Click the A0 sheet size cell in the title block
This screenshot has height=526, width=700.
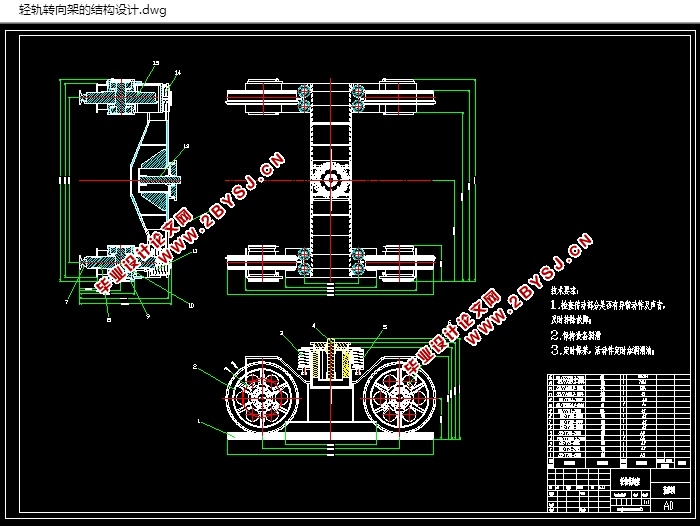click(668, 505)
